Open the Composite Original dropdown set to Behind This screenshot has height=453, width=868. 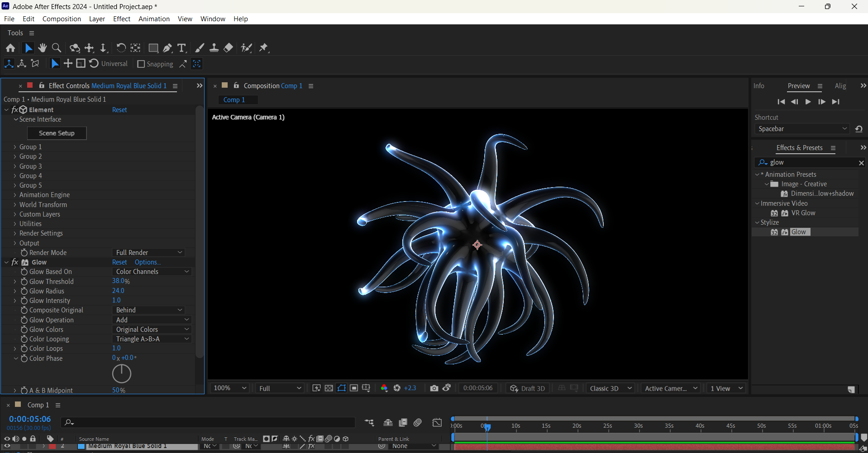click(148, 310)
